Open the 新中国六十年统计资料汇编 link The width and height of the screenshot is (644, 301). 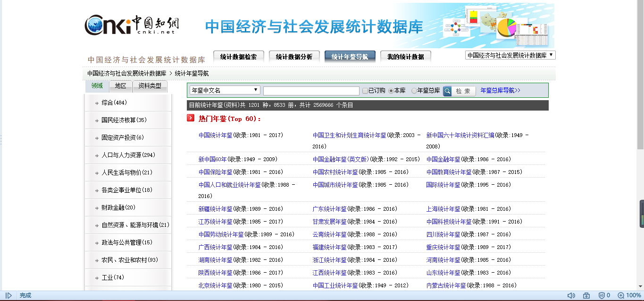(460, 135)
